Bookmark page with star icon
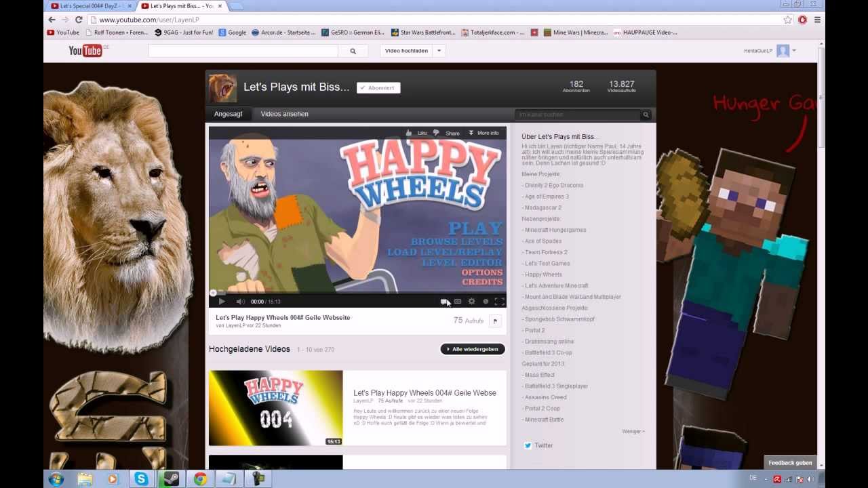868x488 pixels. coord(787,20)
